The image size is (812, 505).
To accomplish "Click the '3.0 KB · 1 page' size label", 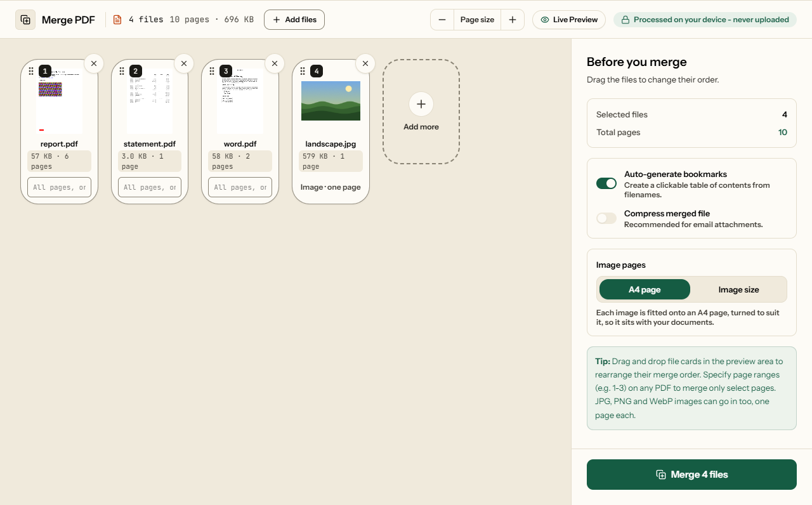I will (150, 161).
